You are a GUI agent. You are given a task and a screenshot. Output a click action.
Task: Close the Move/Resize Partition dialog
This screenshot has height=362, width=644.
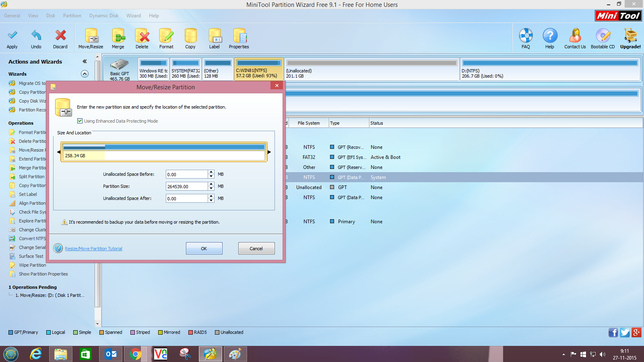point(277,86)
